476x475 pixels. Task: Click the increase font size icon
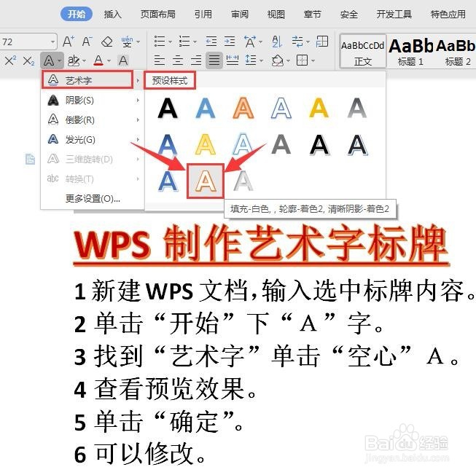(68, 42)
